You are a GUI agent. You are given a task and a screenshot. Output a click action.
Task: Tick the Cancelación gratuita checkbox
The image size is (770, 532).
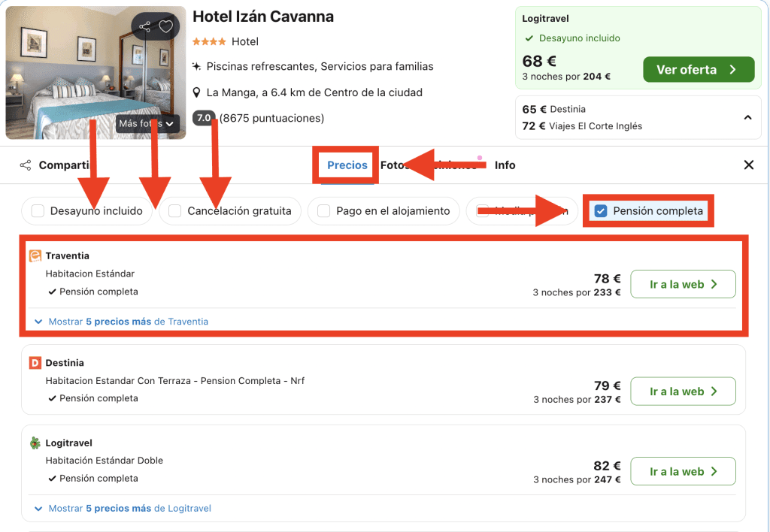point(175,211)
